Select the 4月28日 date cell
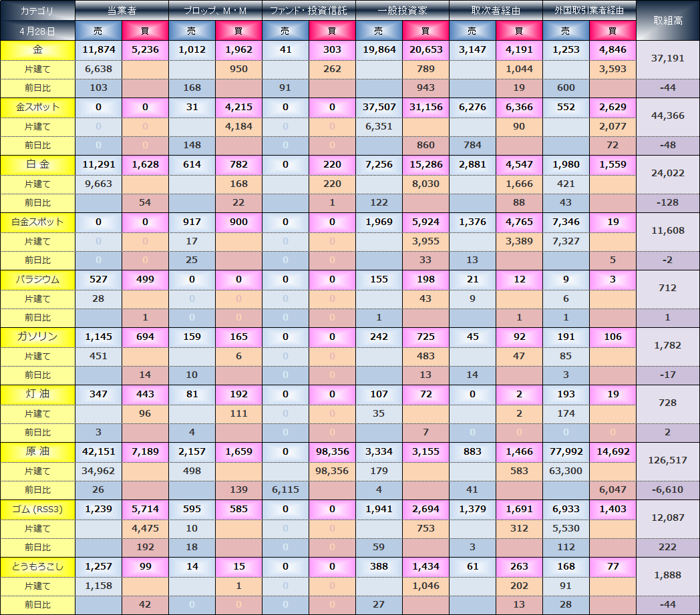 pyautogui.click(x=37, y=31)
